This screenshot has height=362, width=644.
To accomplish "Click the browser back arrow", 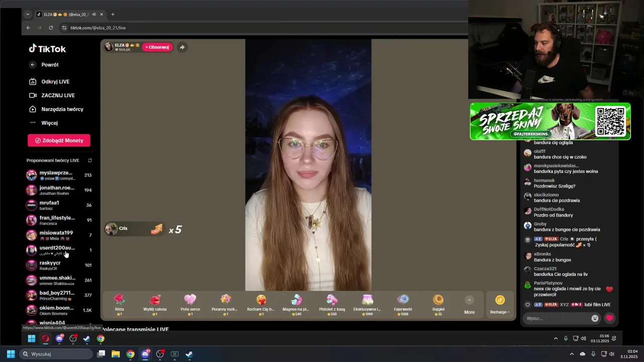I will pos(28,28).
